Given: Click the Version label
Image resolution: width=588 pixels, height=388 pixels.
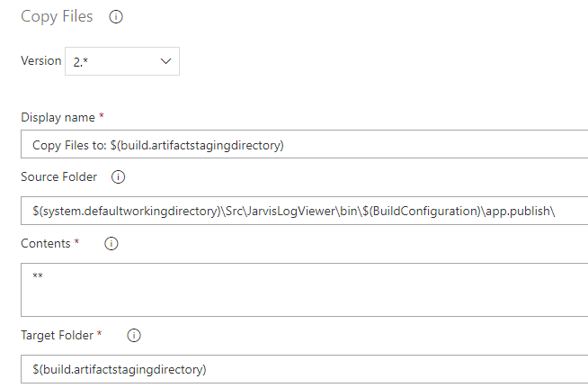Looking at the screenshot, I should (40, 61).
